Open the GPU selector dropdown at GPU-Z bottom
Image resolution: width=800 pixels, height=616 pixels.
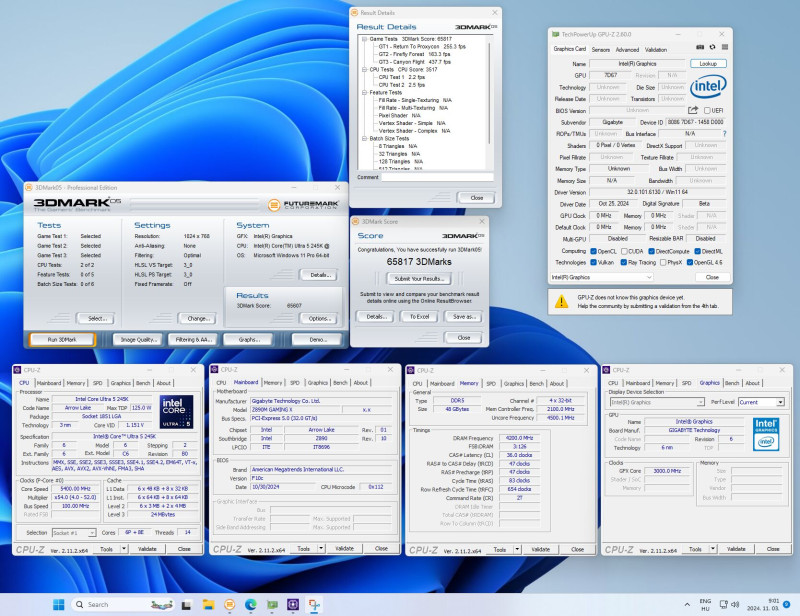tap(601, 277)
